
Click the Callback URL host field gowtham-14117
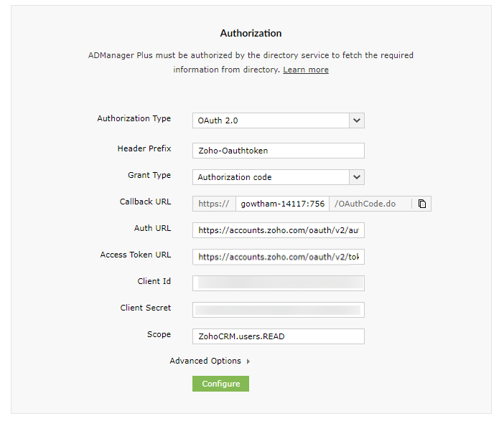click(282, 204)
